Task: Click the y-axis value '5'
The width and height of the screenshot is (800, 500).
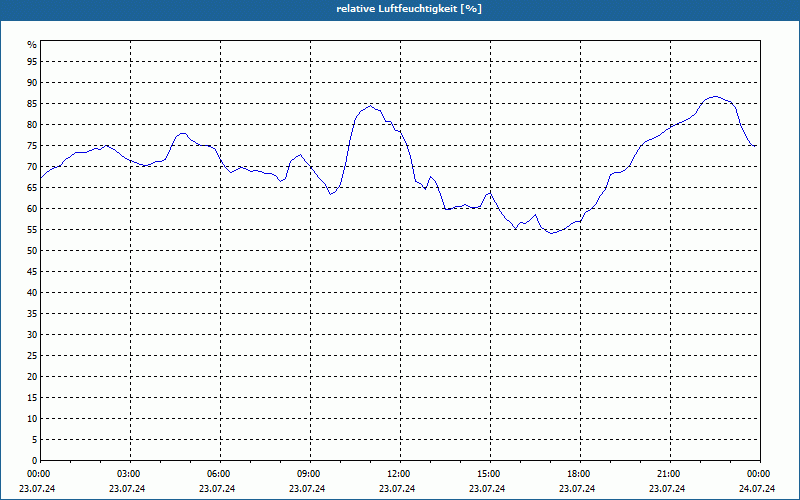Action: click(x=35, y=440)
